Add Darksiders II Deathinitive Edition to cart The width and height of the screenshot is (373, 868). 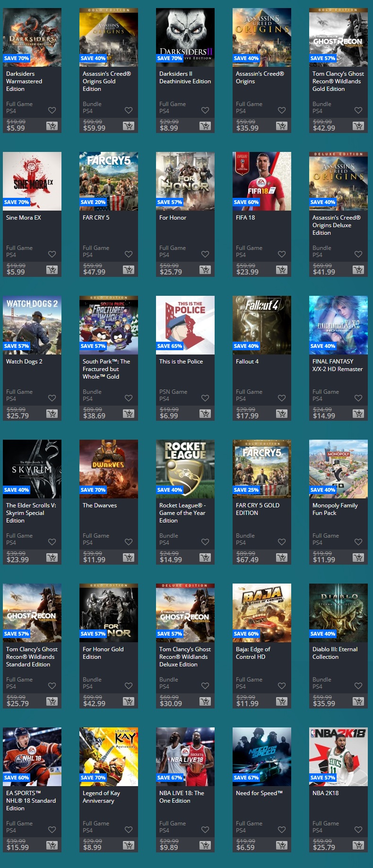205,126
